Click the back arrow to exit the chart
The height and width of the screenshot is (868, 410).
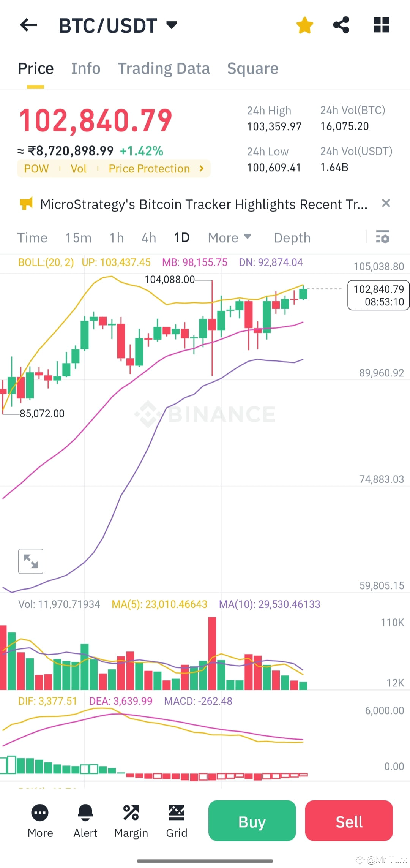[28, 25]
